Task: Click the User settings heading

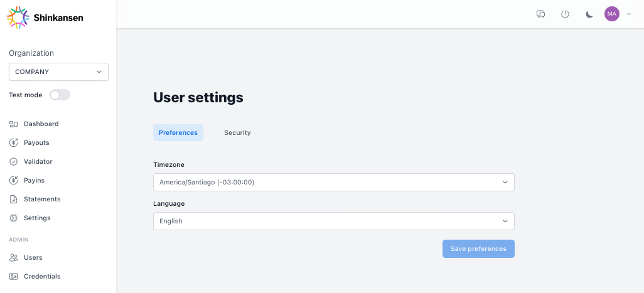Action: click(198, 98)
